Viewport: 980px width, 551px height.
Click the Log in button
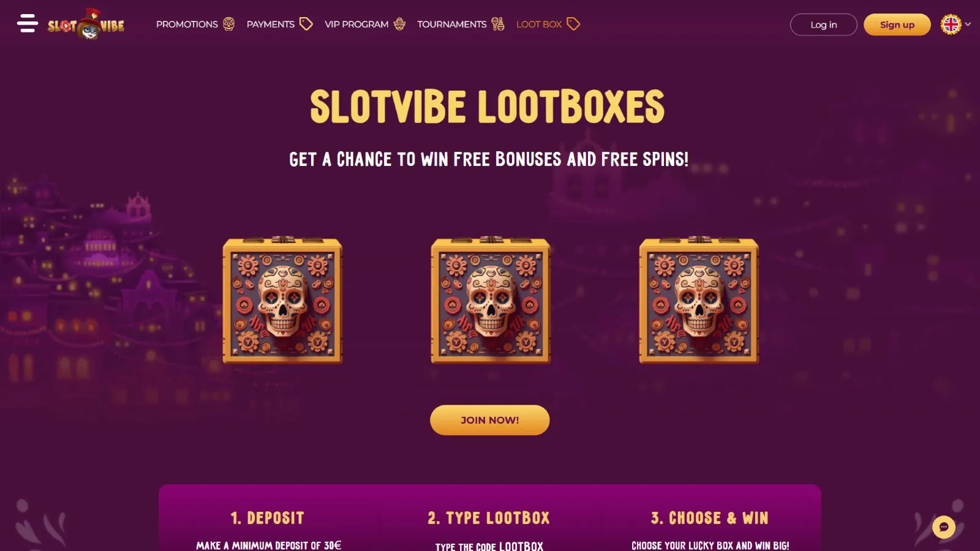click(824, 24)
